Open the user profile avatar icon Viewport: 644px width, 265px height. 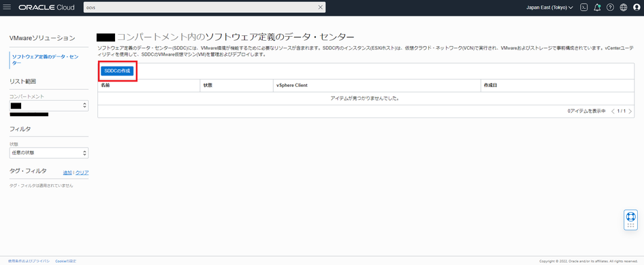pos(637,7)
